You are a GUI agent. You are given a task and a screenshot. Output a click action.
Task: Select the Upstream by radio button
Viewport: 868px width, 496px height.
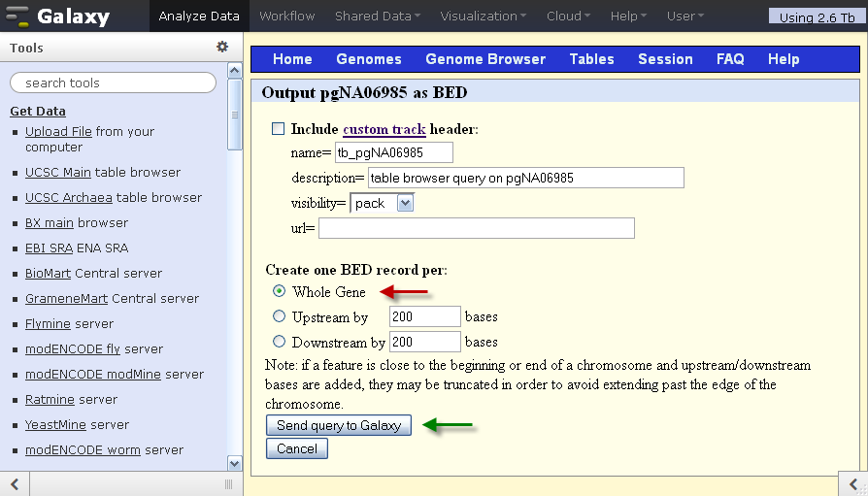(279, 316)
